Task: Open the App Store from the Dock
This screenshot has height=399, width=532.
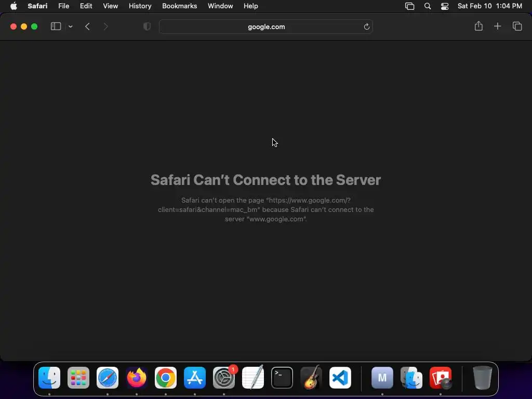Action: coord(195,378)
